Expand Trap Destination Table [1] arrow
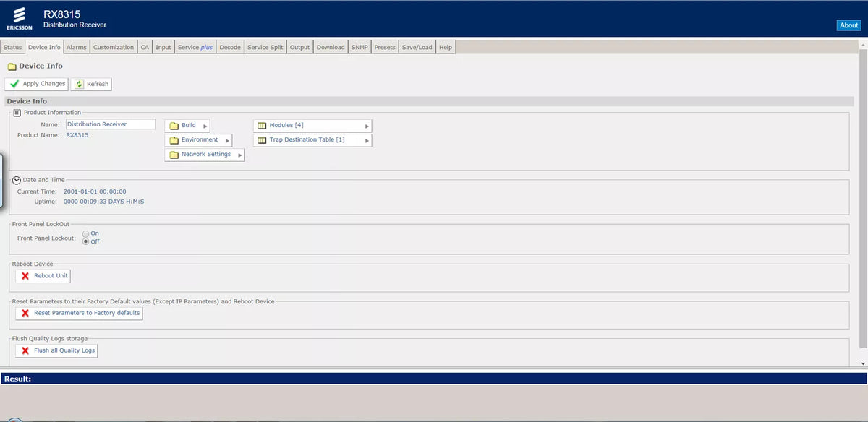 367,141
